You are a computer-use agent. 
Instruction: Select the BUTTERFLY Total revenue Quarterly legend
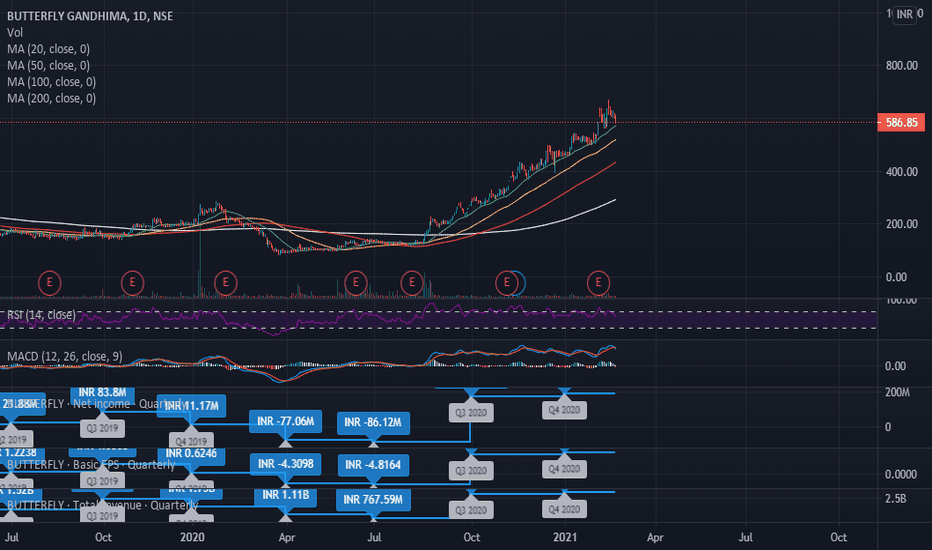102,505
